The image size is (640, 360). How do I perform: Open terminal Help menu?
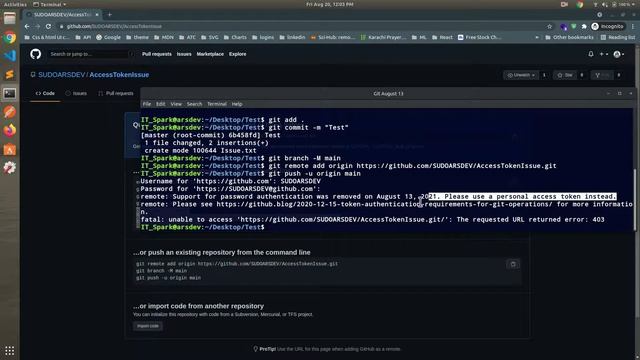237,104
